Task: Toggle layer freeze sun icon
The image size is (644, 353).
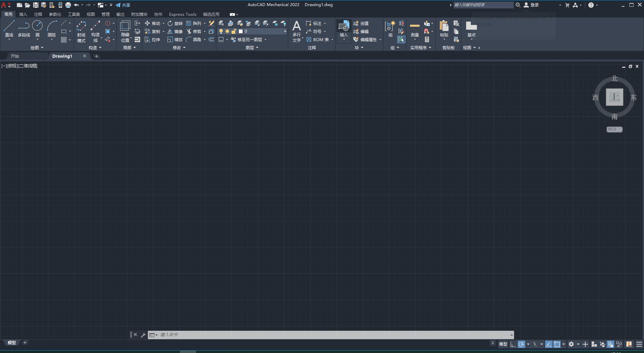Action: click(x=227, y=31)
